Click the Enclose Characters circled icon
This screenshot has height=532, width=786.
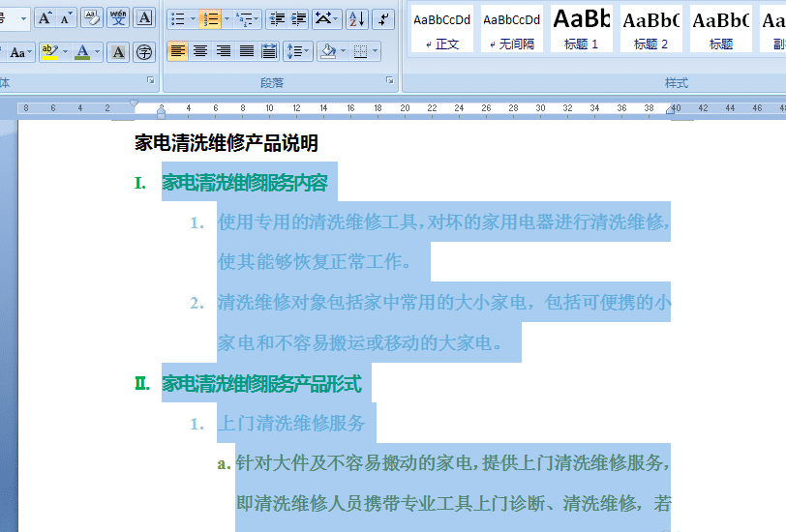(144, 52)
